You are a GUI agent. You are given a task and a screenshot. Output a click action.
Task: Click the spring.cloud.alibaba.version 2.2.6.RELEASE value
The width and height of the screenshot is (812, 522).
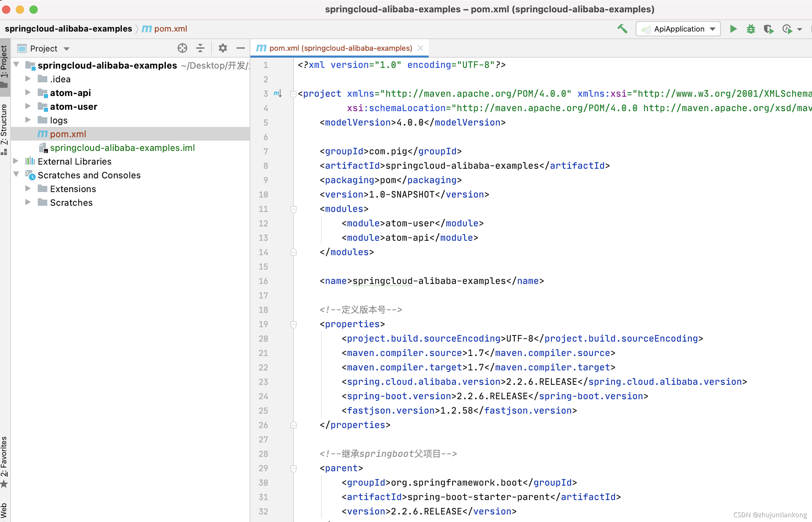(x=542, y=382)
